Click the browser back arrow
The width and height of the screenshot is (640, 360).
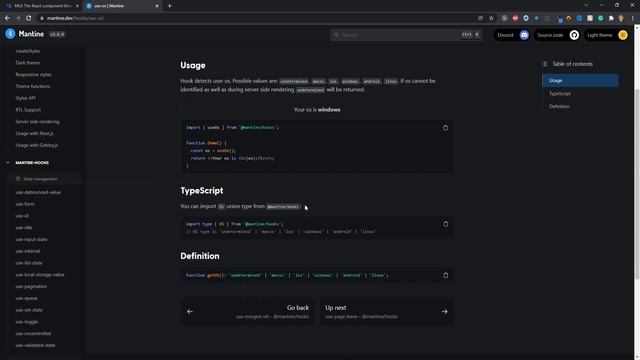click(x=7, y=18)
